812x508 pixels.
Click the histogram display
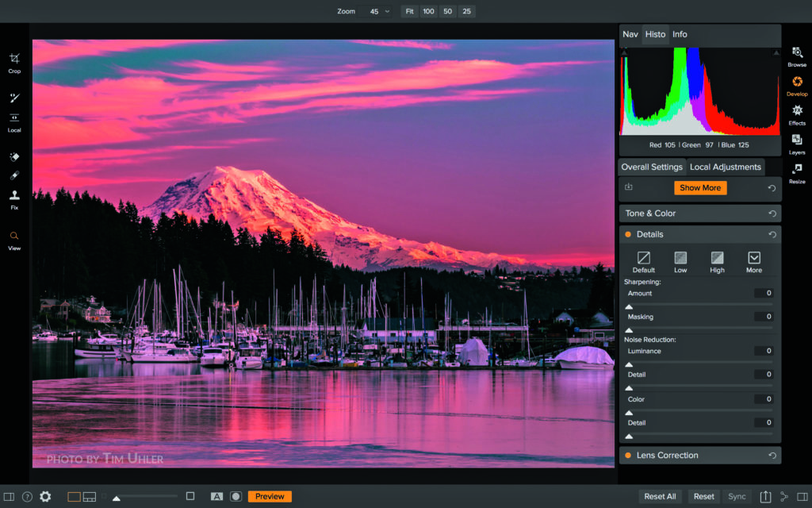coord(699,91)
